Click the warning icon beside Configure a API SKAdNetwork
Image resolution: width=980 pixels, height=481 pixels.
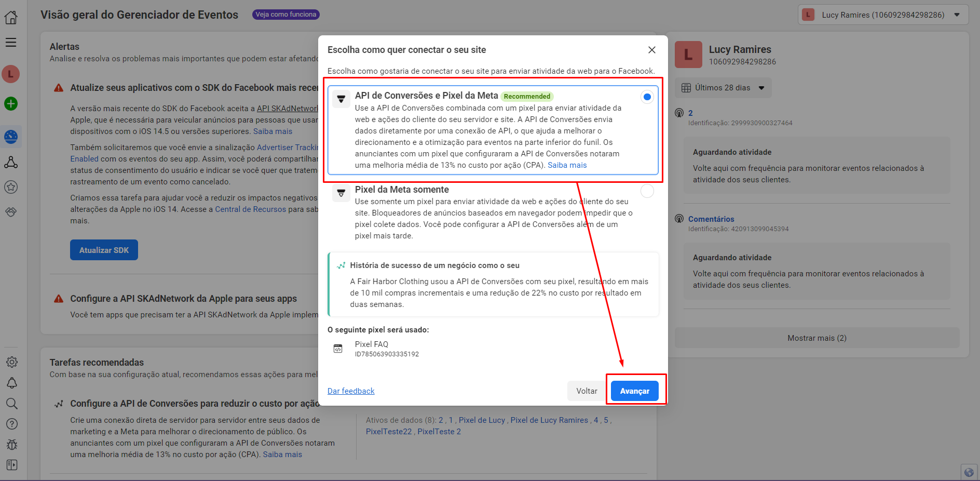[x=59, y=299]
